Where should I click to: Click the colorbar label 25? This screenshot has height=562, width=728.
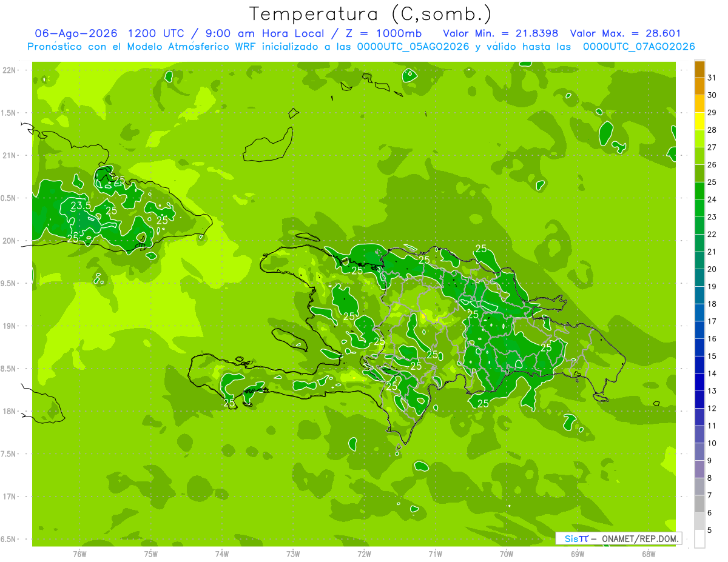coord(712,182)
